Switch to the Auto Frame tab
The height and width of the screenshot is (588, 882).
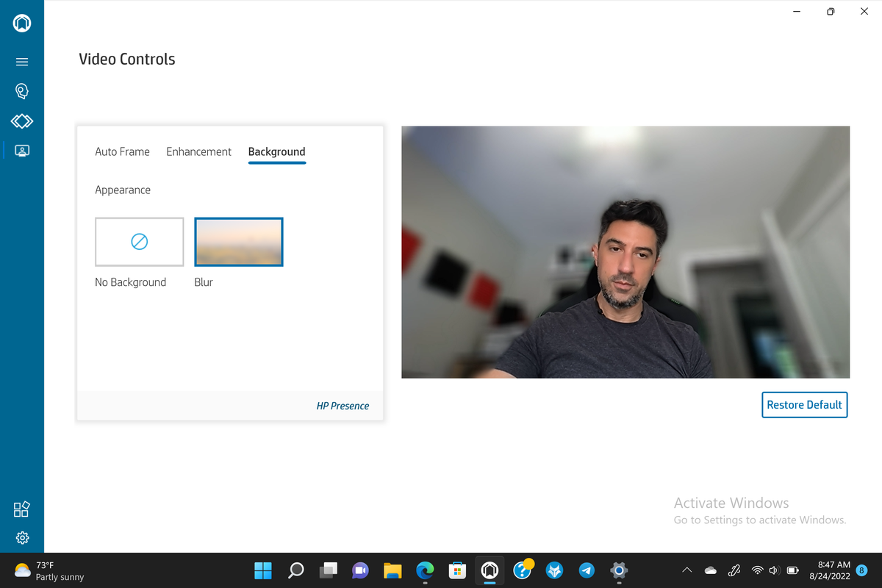click(122, 151)
